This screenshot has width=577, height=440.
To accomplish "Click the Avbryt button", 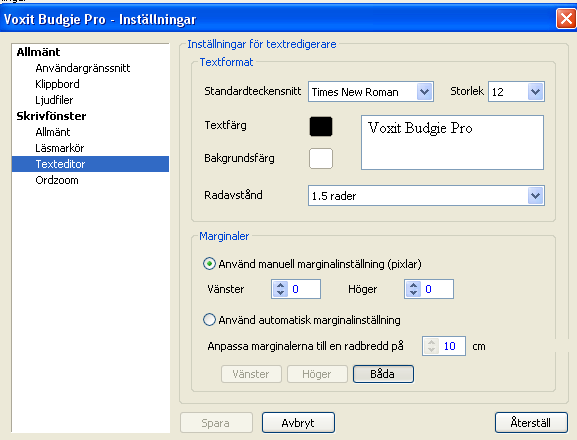I will [x=298, y=423].
